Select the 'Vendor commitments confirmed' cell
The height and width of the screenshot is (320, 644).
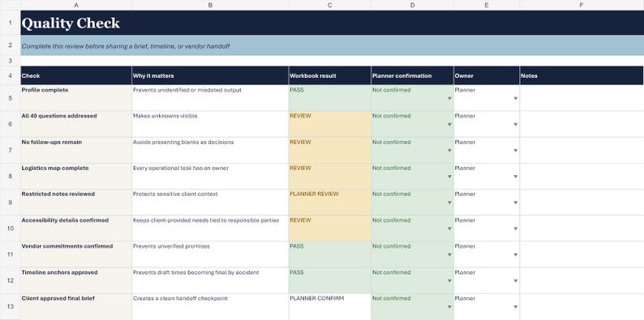tap(76, 254)
